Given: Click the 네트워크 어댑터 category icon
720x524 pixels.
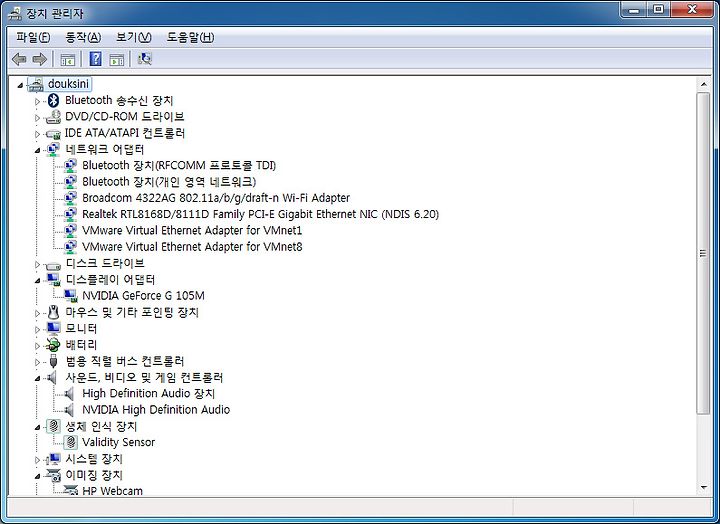Looking at the screenshot, I should pyautogui.click(x=54, y=149).
